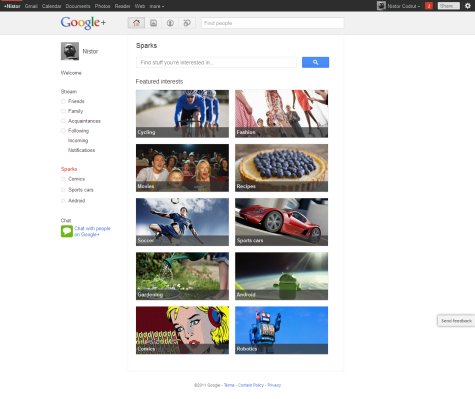
Task: Click the Share button in top bar
Action: (449, 6)
